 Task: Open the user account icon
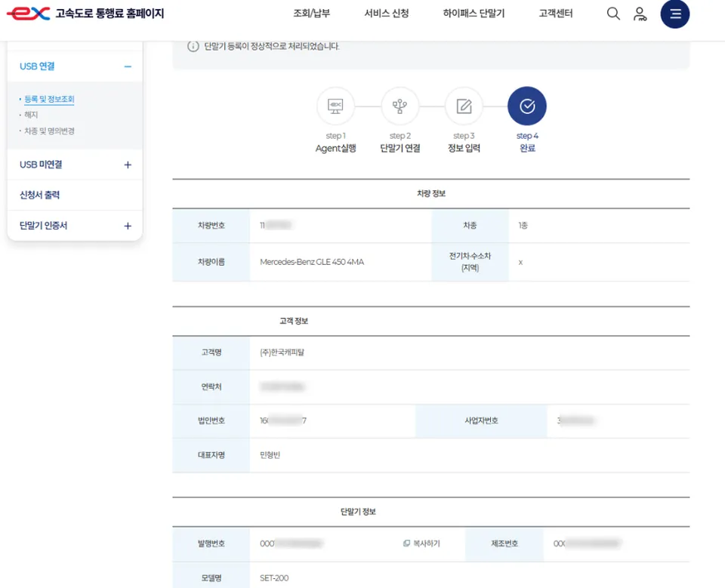click(x=640, y=14)
